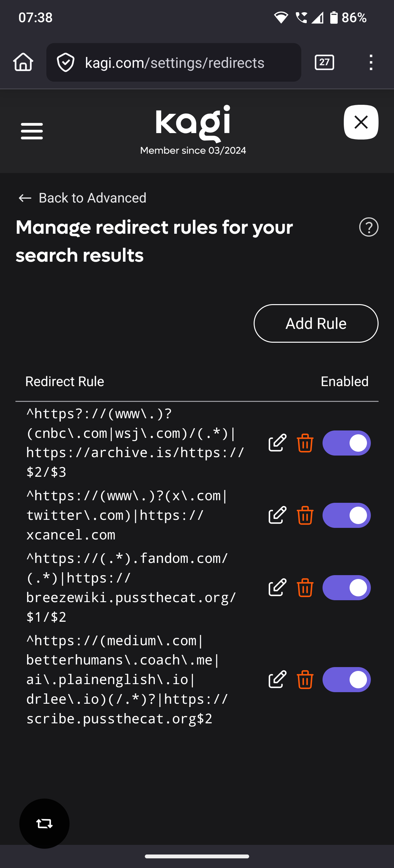Open the browser tab switcher showing 27
394x868 pixels.
(x=324, y=63)
